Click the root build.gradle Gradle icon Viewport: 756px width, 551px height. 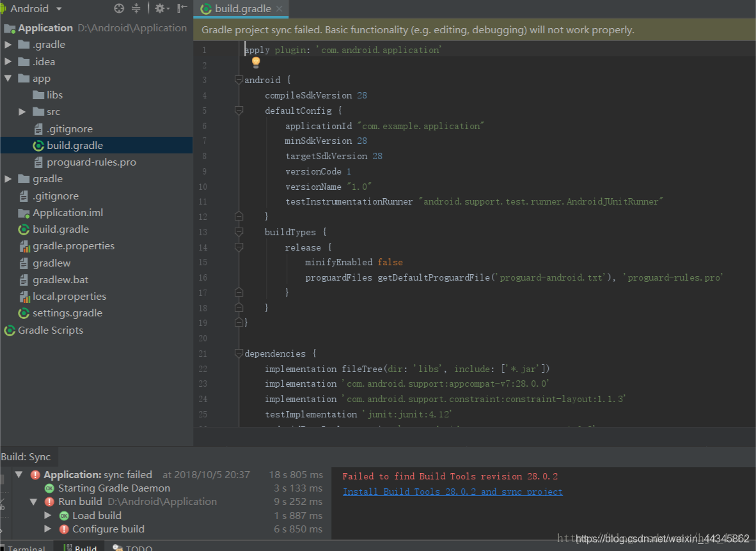pos(24,229)
